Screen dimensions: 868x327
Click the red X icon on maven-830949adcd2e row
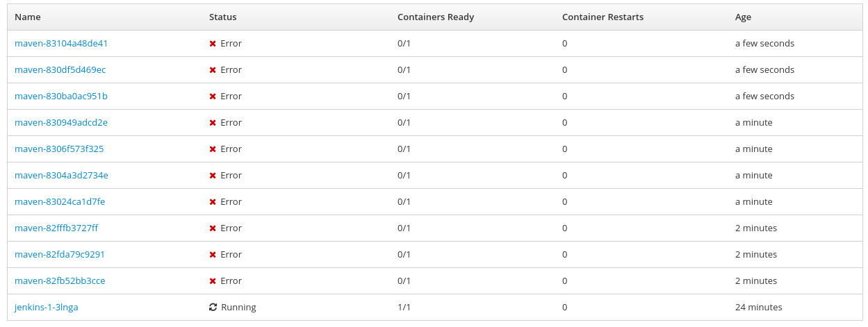[x=213, y=123]
